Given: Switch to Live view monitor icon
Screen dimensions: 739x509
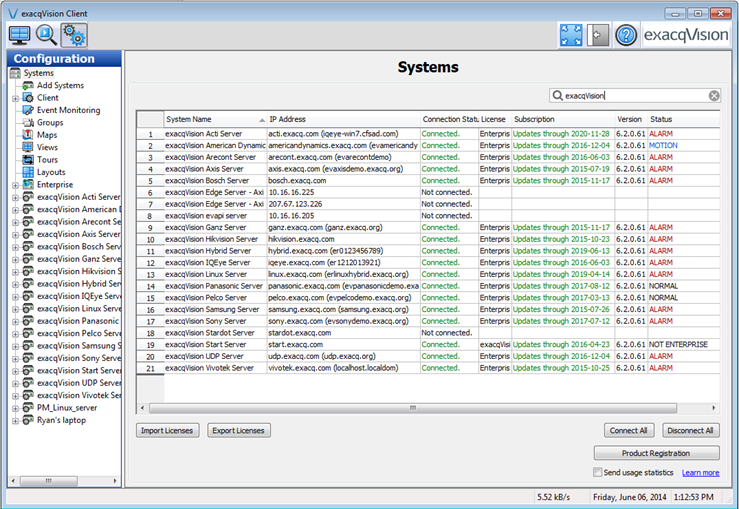Looking at the screenshot, I should click(20, 36).
